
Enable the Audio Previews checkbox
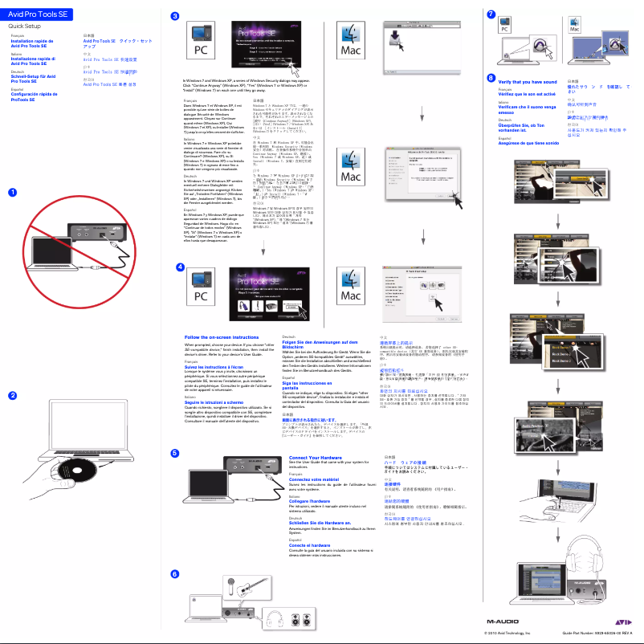click(x=546, y=426)
